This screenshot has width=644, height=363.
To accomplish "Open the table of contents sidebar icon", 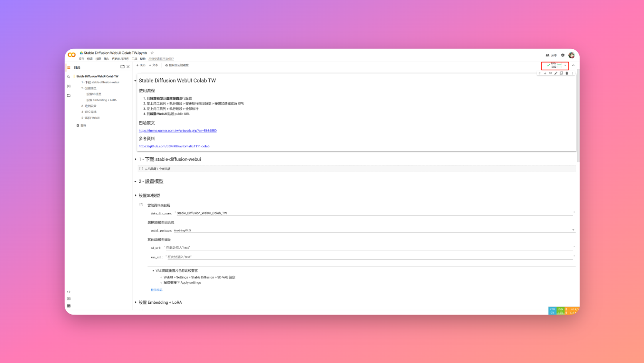I will tap(69, 68).
